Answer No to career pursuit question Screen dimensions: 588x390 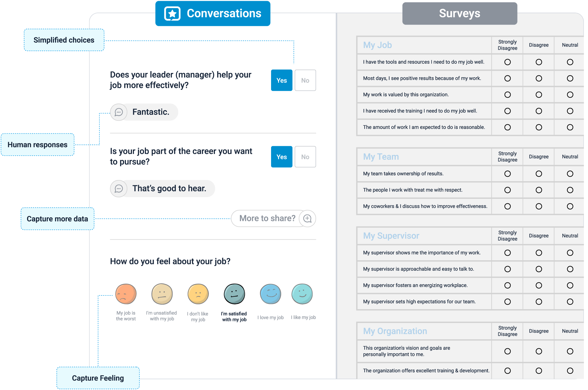305,157
